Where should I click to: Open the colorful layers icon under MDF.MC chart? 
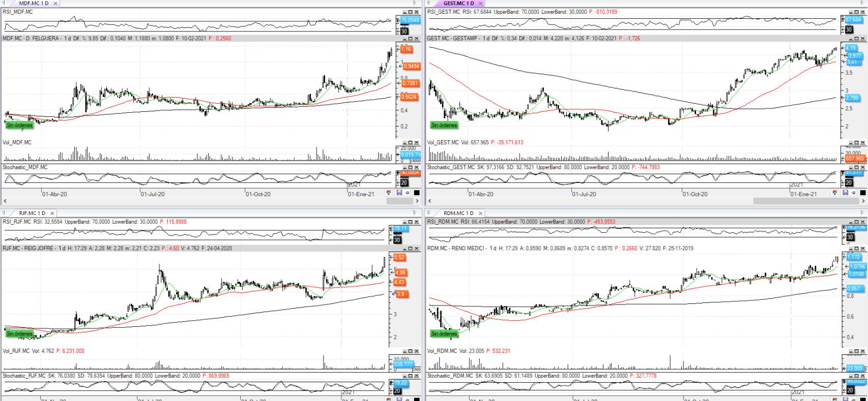[389, 193]
